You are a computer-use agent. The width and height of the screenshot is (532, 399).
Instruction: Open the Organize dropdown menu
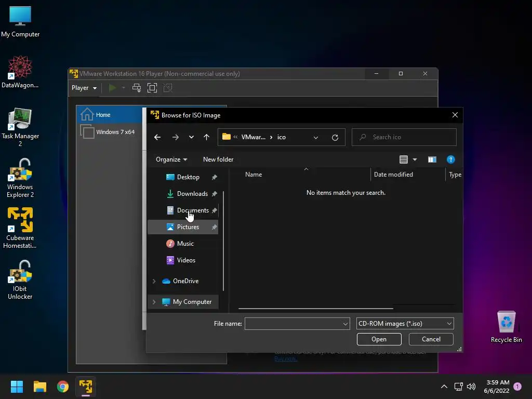[171, 159]
